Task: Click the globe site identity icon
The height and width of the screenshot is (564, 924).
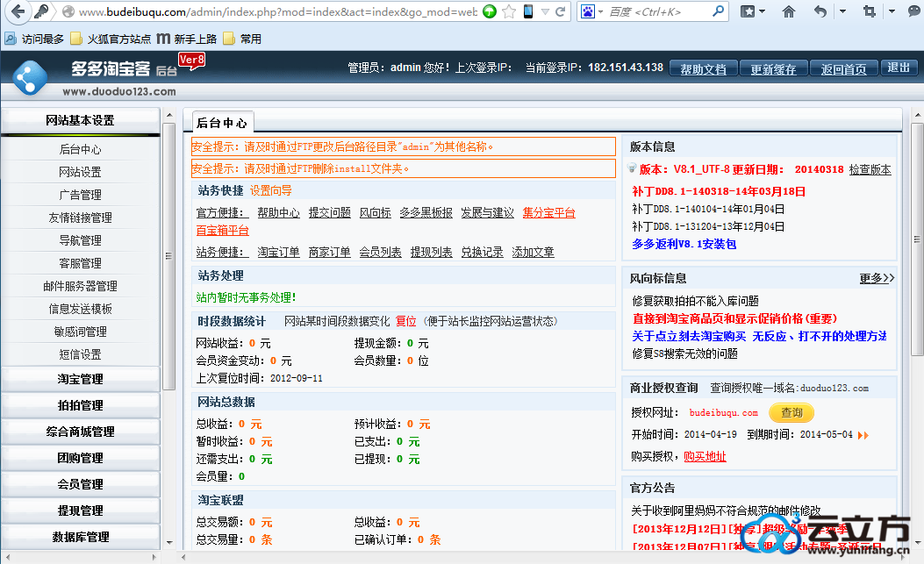Action: (x=68, y=11)
